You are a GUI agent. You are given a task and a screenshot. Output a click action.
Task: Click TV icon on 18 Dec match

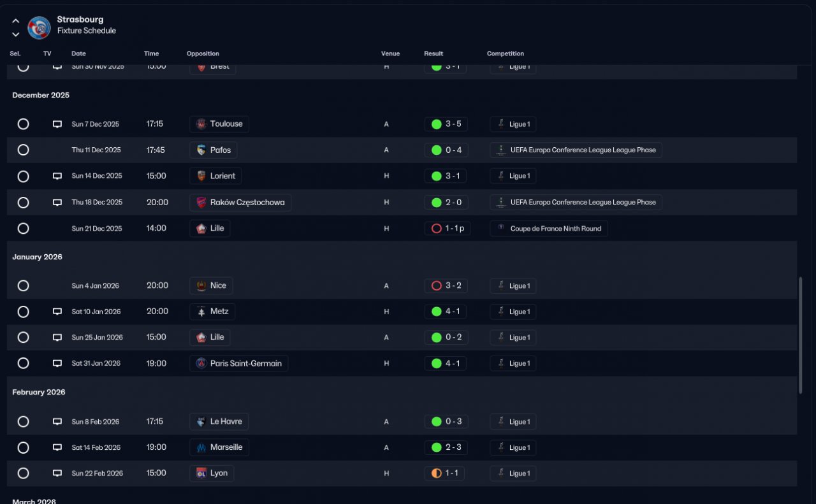[57, 202]
